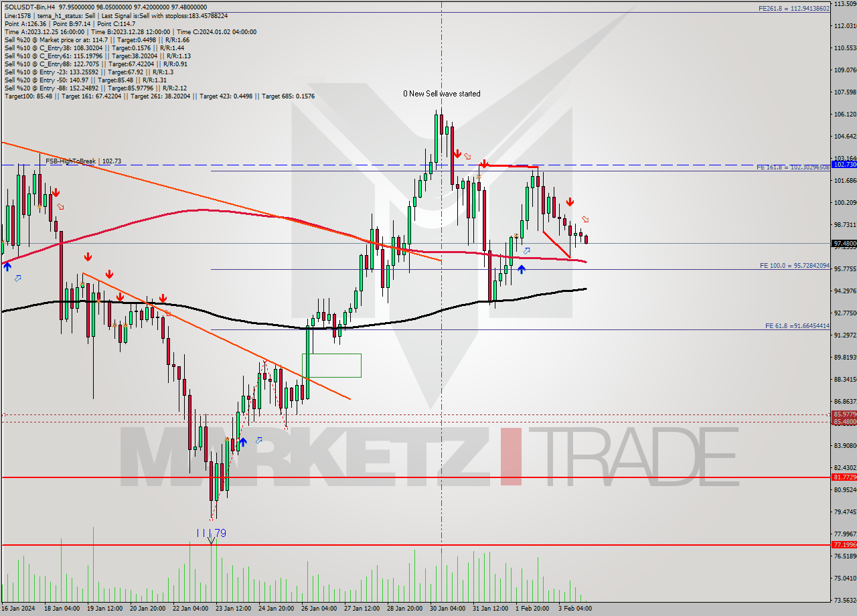Click the 94.297 price axis value
Viewport: 857px width, 616px height.
844,291
